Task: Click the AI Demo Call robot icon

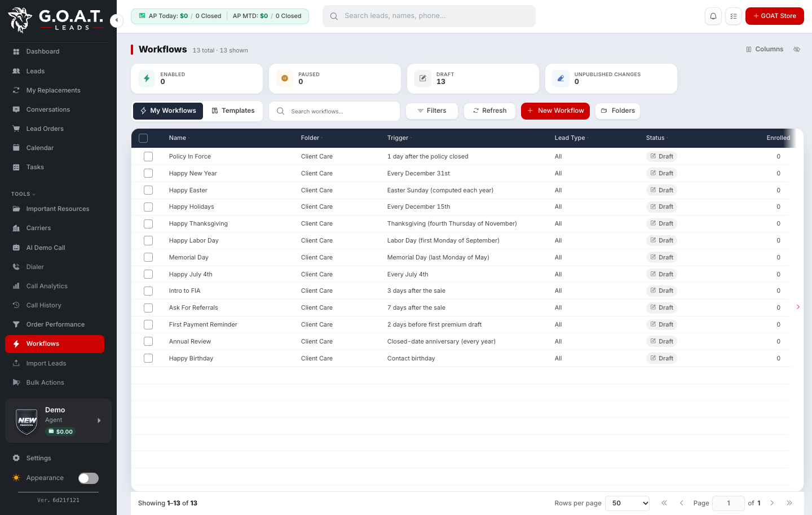Action: tap(16, 248)
